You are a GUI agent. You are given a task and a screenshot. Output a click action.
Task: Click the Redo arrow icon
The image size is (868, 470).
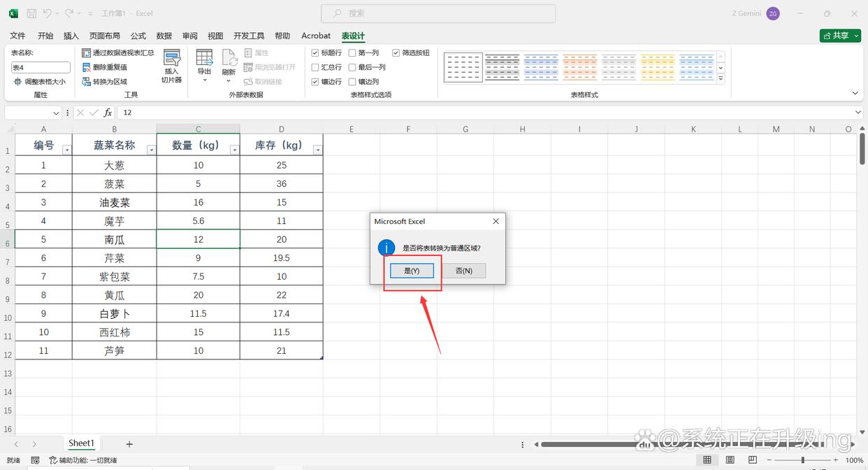[68, 13]
